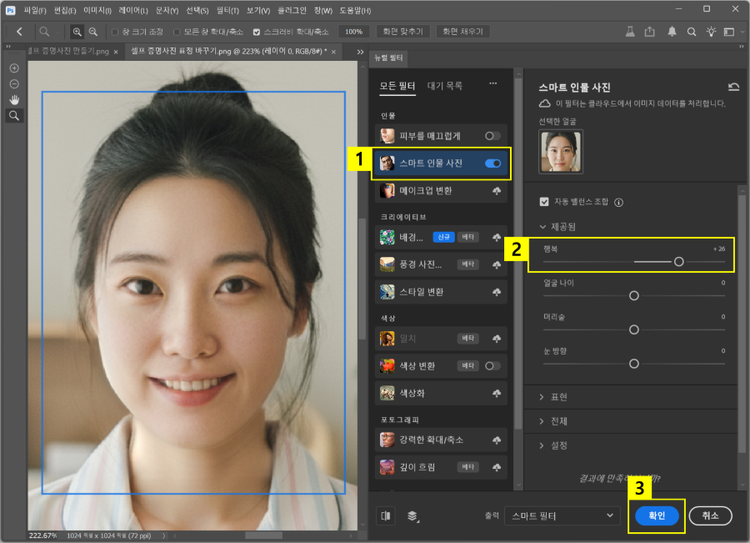Viewport: 750px width, 543px height.
Task: Switch to the 대기 목록 tab
Action: click(x=444, y=86)
